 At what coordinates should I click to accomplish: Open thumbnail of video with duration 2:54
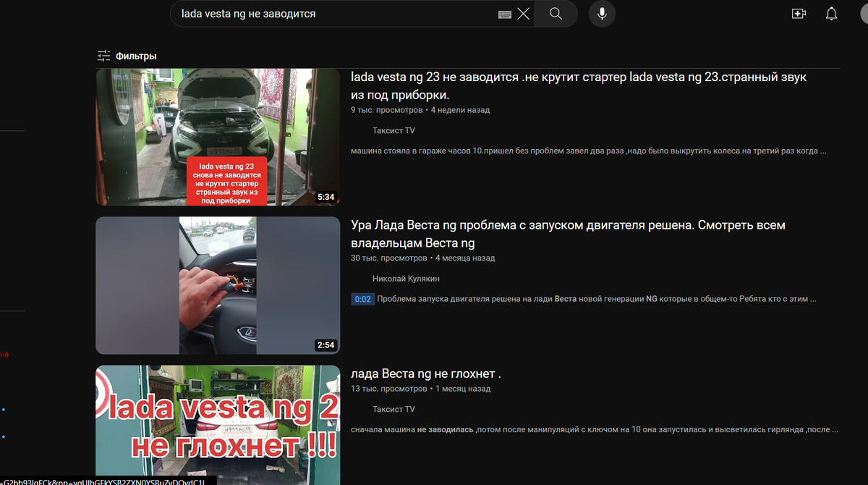(x=218, y=285)
